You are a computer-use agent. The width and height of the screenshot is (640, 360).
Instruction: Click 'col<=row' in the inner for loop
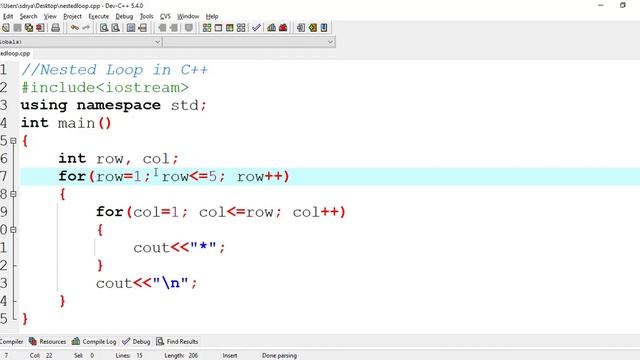click(236, 212)
